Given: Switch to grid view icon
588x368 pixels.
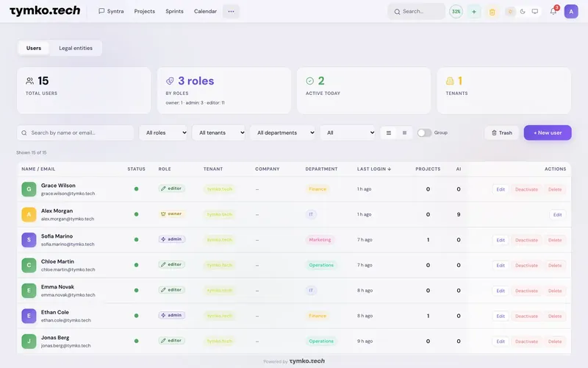Looking at the screenshot, I should point(404,133).
